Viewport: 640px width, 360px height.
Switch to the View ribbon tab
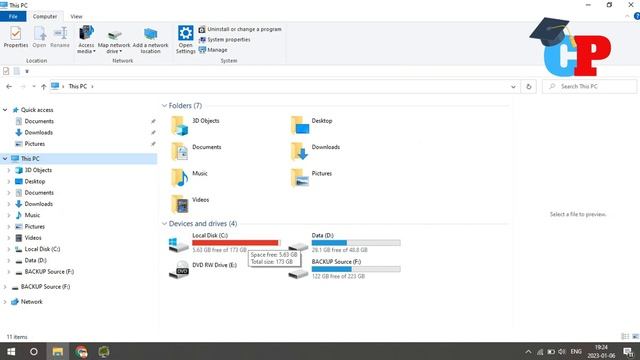pos(76,16)
